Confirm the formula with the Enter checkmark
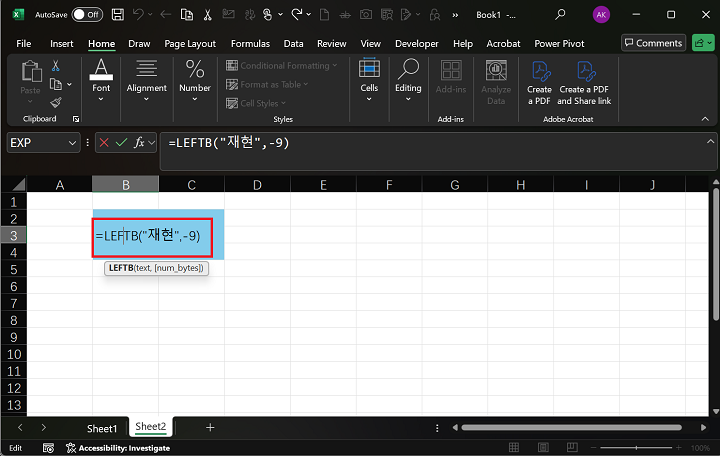The height and width of the screenshot is (456, 720). click(x=121, y=143)
